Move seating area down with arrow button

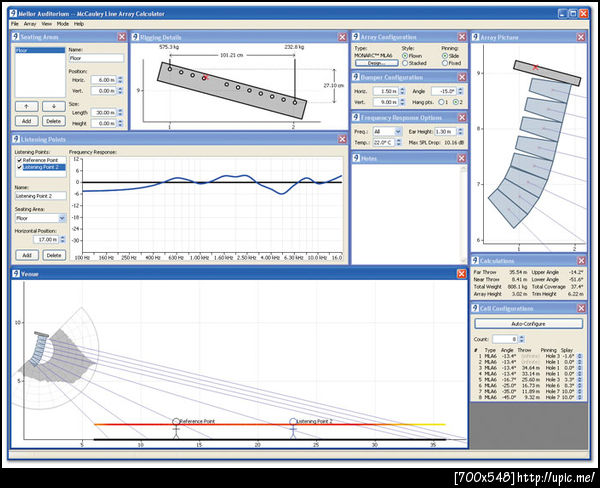[54, 106]
